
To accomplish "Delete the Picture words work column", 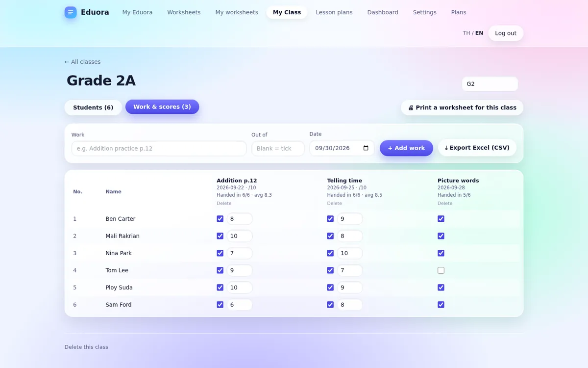I will tap(445, 203).
